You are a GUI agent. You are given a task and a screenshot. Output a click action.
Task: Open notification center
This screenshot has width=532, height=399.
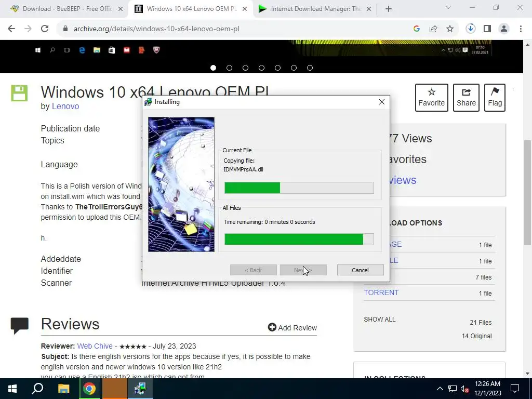[x=515, y=389]
